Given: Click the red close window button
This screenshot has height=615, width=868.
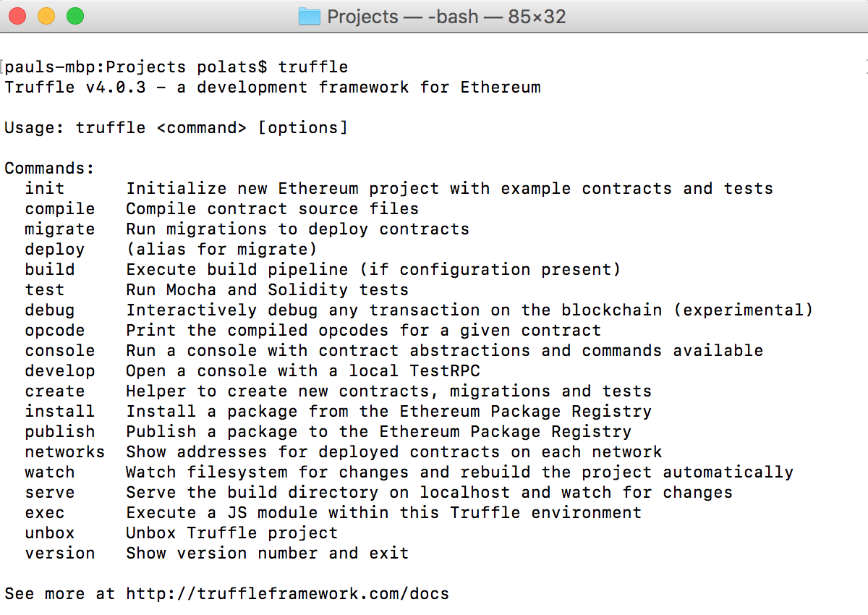Looking at the screenshot, I should point(19,15).
